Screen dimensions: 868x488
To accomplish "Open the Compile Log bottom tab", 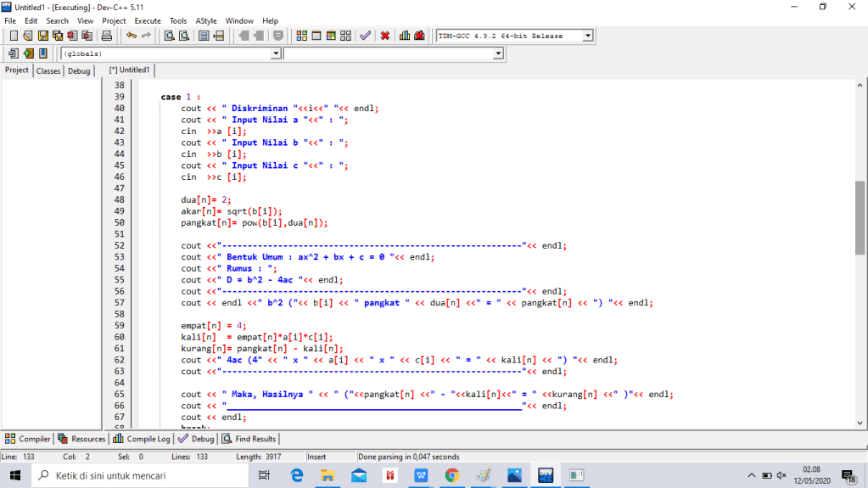I will 143,439.
